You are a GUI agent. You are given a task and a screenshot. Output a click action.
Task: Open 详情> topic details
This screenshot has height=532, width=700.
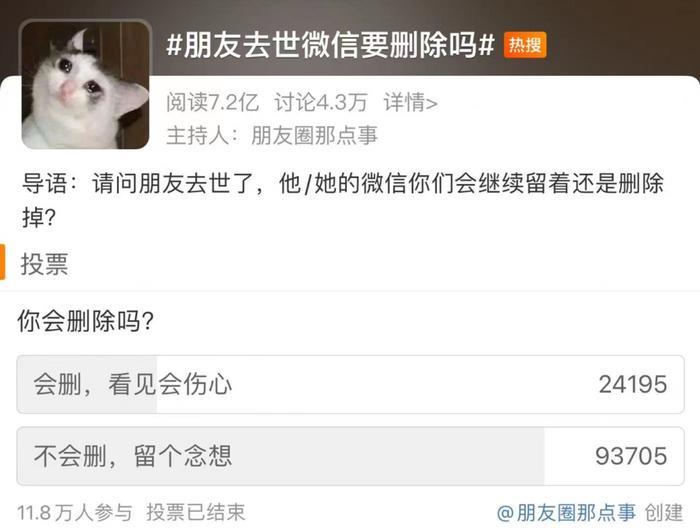click(411, 103)
